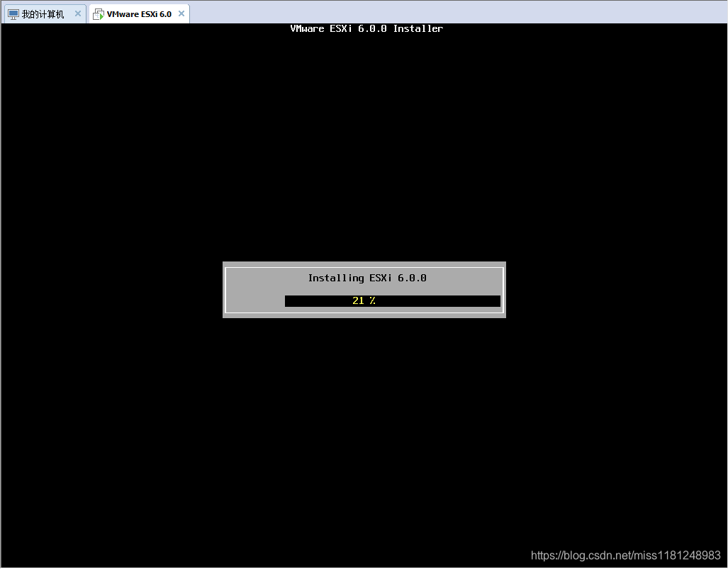This screenshot has height=569, width=728.
Task: Select the VMware ESXi 6.0 tab
Action: [x=139, y=14]
